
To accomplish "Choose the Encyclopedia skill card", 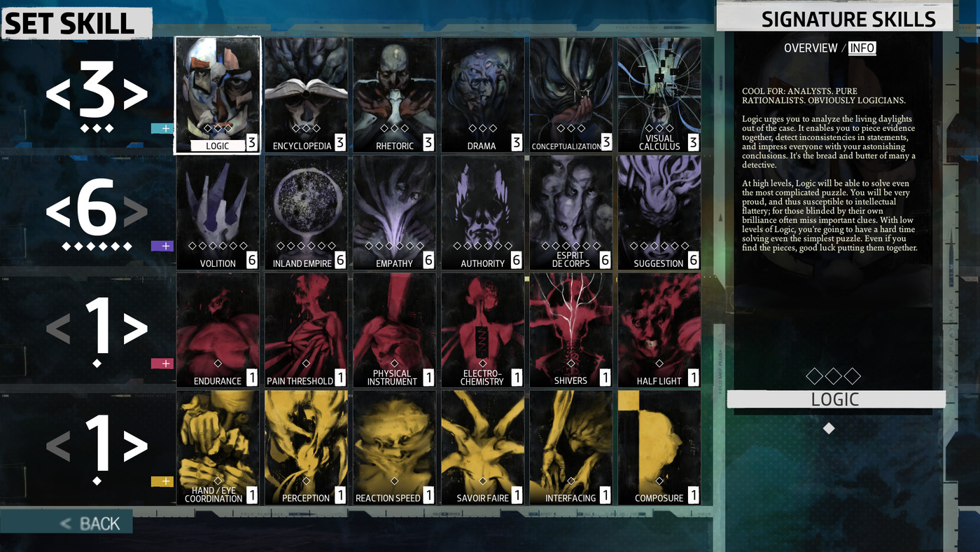I will click(x=306, y=95).
